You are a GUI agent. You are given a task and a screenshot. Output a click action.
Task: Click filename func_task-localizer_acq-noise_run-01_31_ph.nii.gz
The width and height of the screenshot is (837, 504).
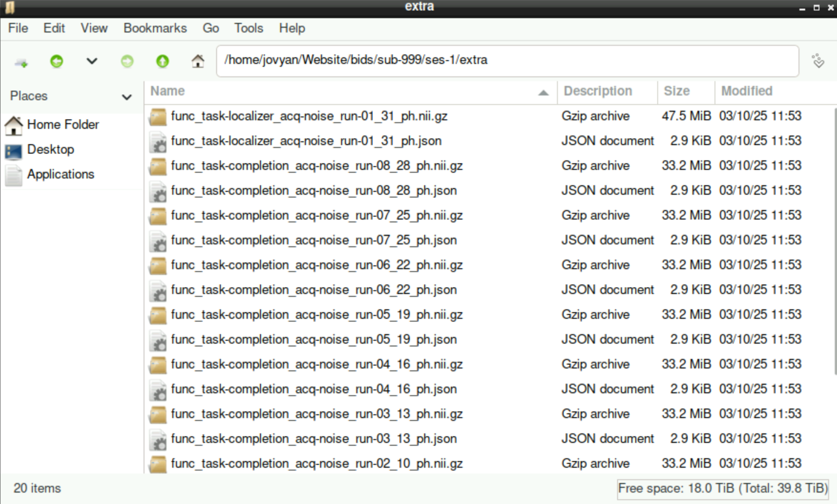tap(309, 116)
